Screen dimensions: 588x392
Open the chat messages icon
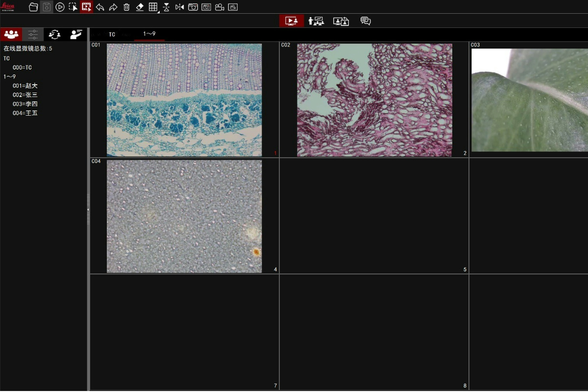366,21
